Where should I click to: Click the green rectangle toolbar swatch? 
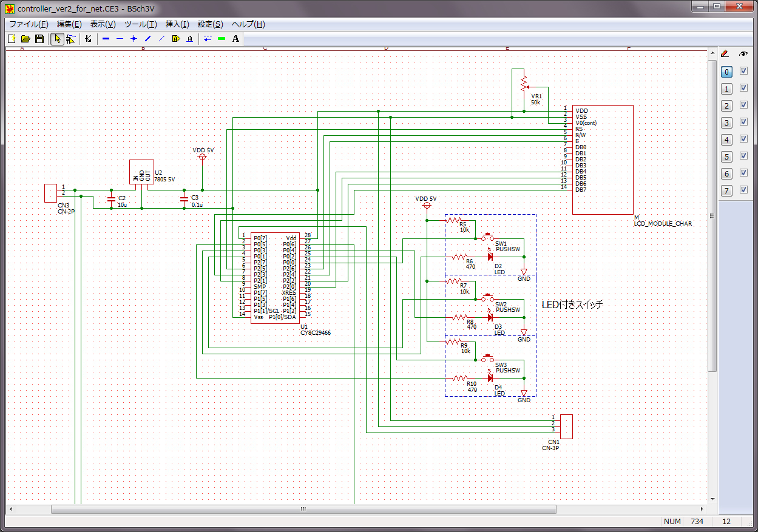click(x=222, y=39)
